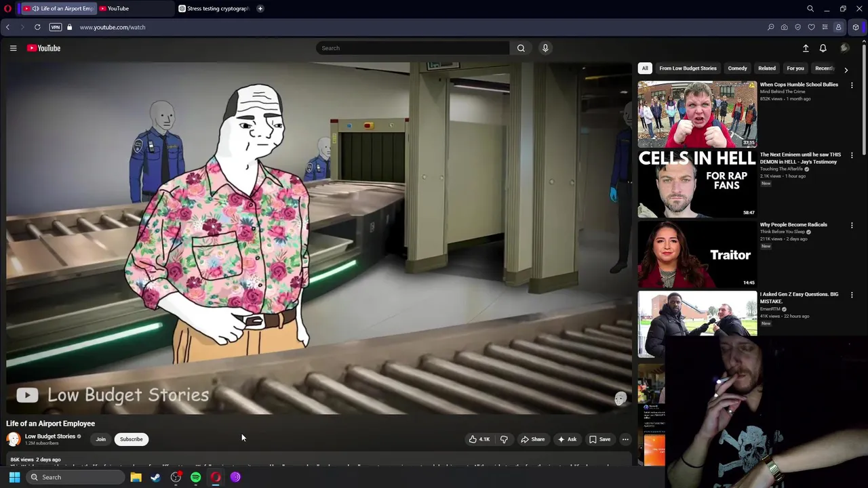The image size is (868, 488).
Task: Switch to the YouTube browser tab
Action: (134, 9)
